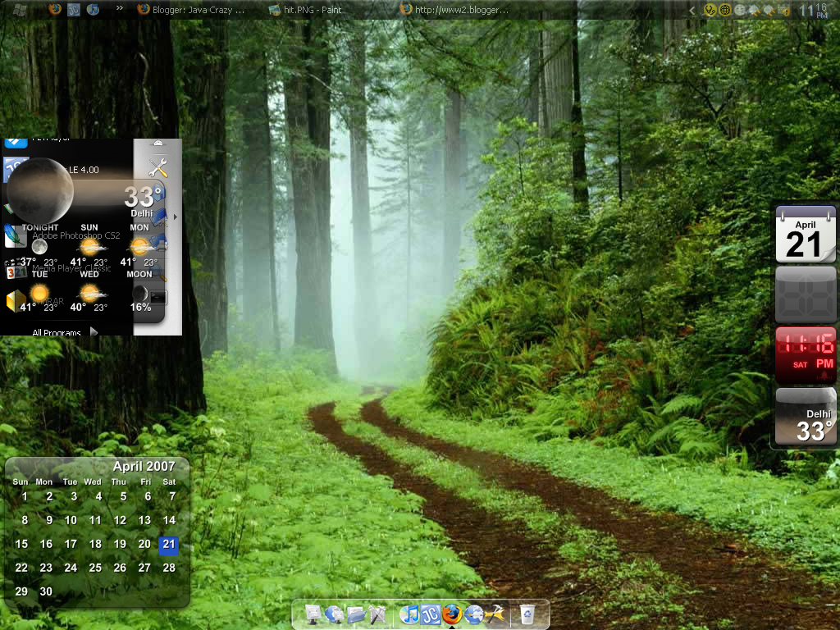Switch to Blogger: Java Crazy taskbar window

click(x=191, y=10)
